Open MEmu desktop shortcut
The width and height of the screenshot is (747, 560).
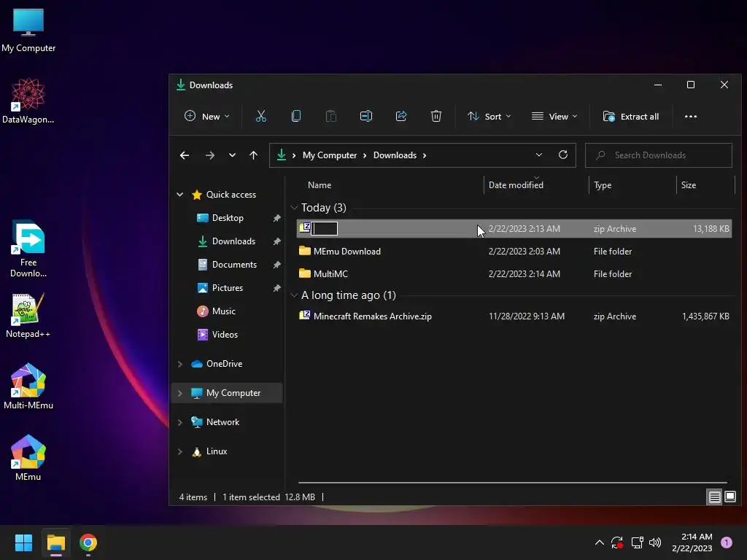point(28,458)
